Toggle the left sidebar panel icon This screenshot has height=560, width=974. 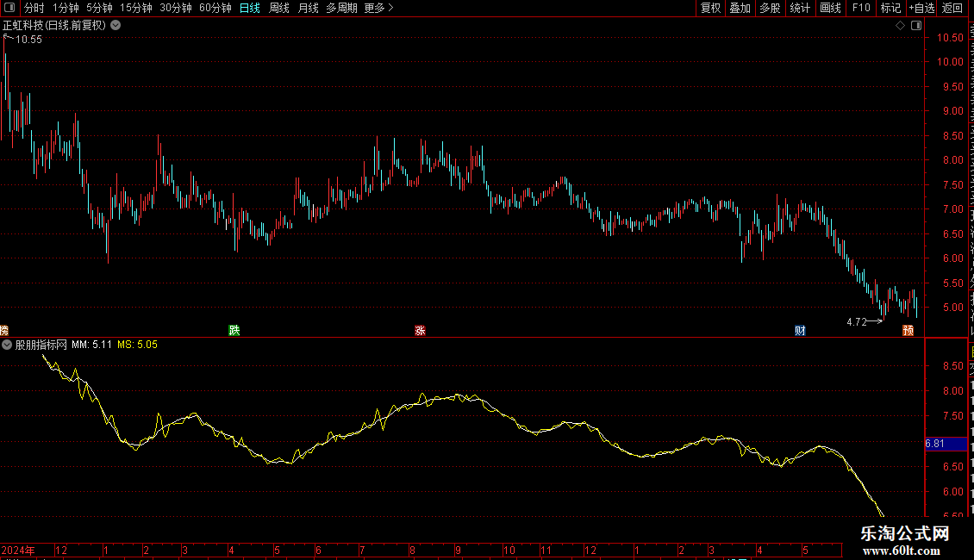tap(9, 8)
